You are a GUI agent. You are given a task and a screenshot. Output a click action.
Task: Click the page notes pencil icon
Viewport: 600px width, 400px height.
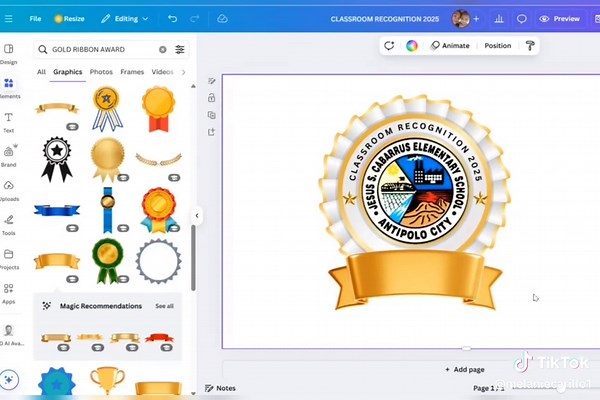pyautogui.click(x=212, y=81)
